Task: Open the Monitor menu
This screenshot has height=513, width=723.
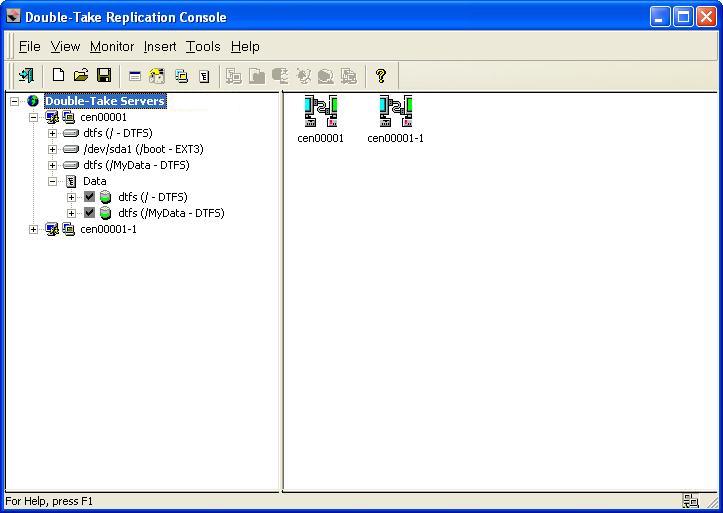Action: [x=111, y=46]
